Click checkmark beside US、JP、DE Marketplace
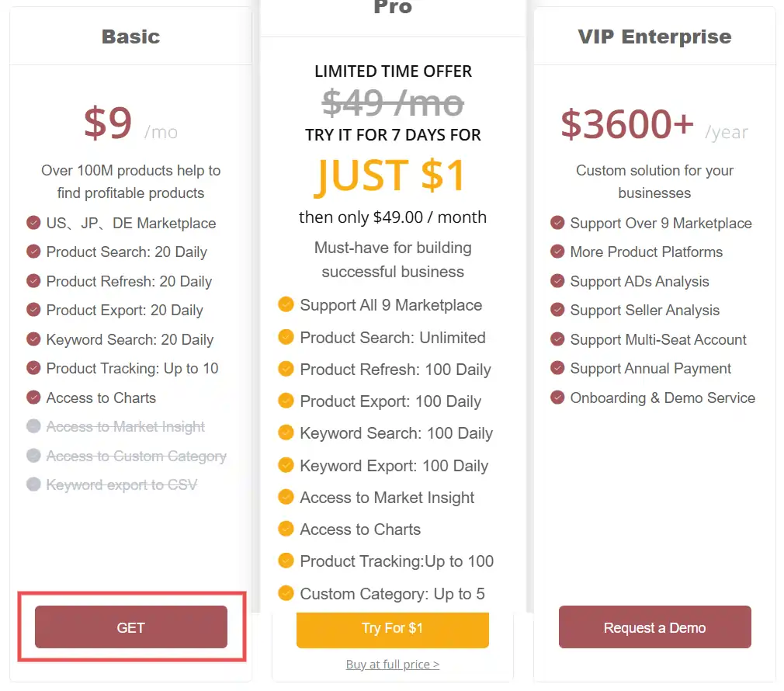The width and height of the screenshot is (784, 691). (33, 223)
